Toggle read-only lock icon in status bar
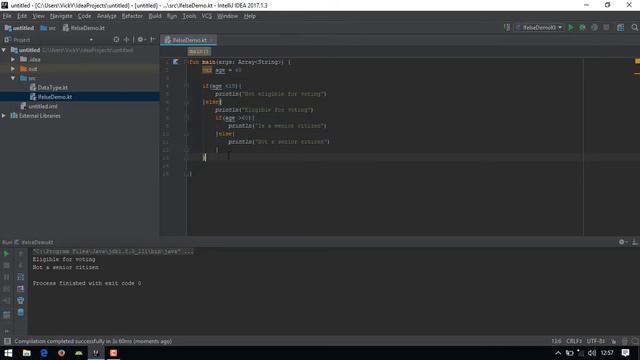This screenshot has width=640, height=360. point(613,341)
